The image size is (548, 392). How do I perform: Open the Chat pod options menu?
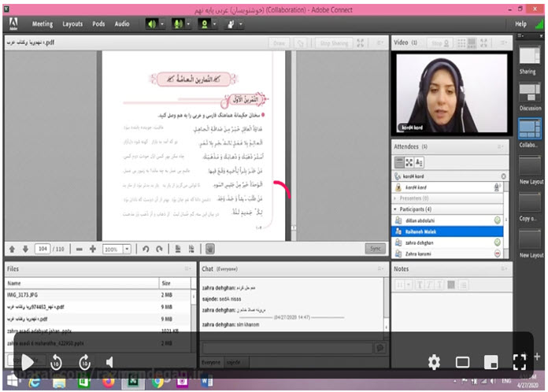coord(380,268)
